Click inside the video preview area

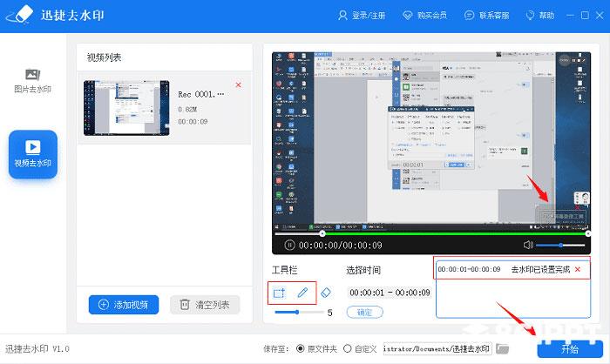pos(431,140)
